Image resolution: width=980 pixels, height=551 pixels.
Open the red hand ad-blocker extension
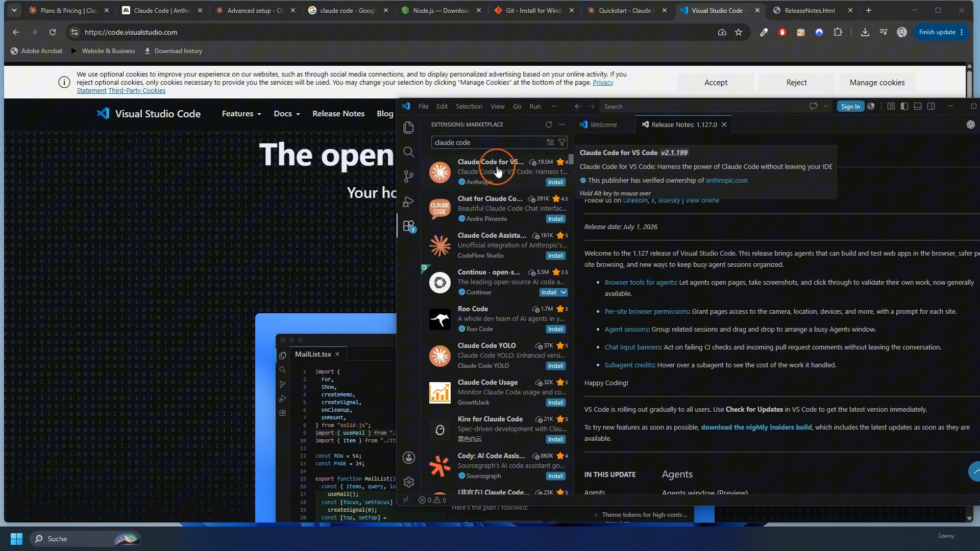pyautogui.click(x=782, y=32)
